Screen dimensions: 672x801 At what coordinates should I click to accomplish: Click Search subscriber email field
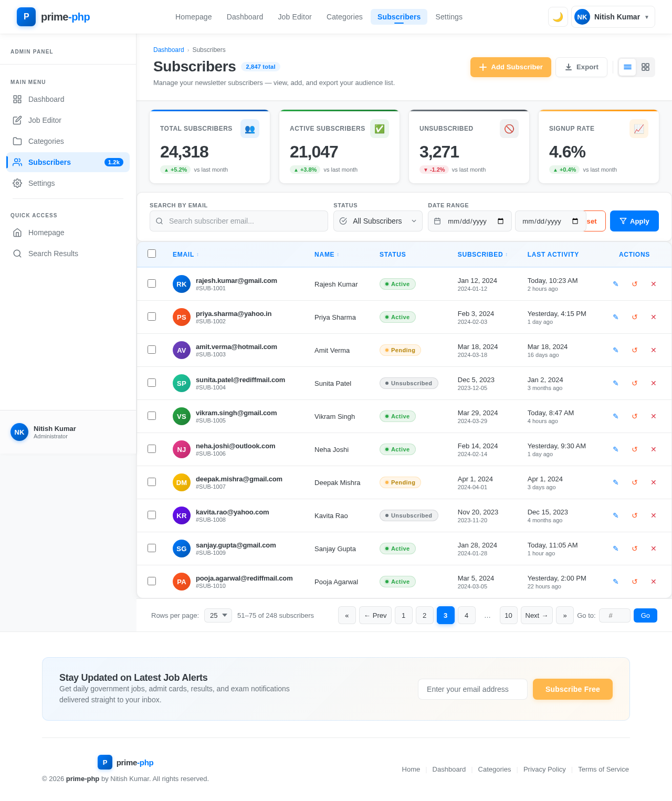(x=239, y=221)
